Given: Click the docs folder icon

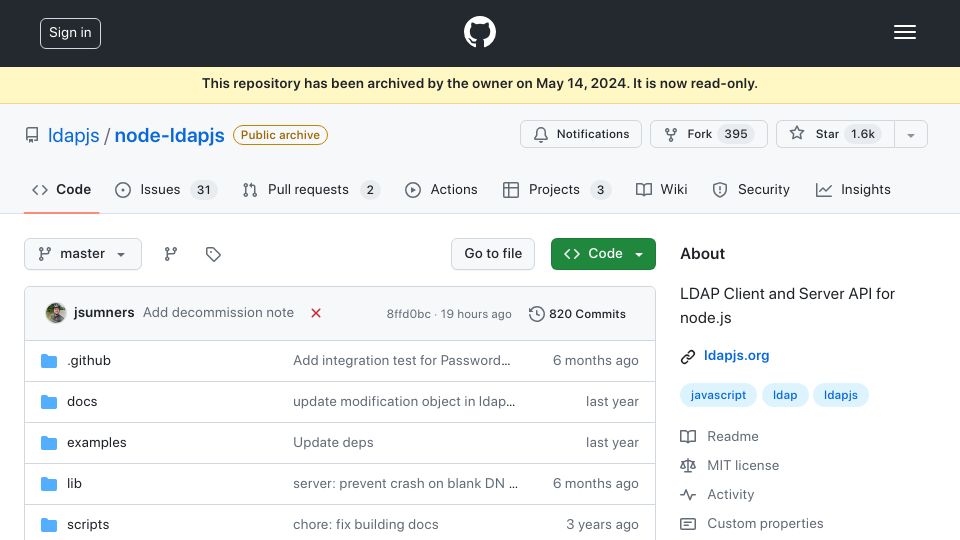Looking at the screenshot, I should [x=49, y=402].
